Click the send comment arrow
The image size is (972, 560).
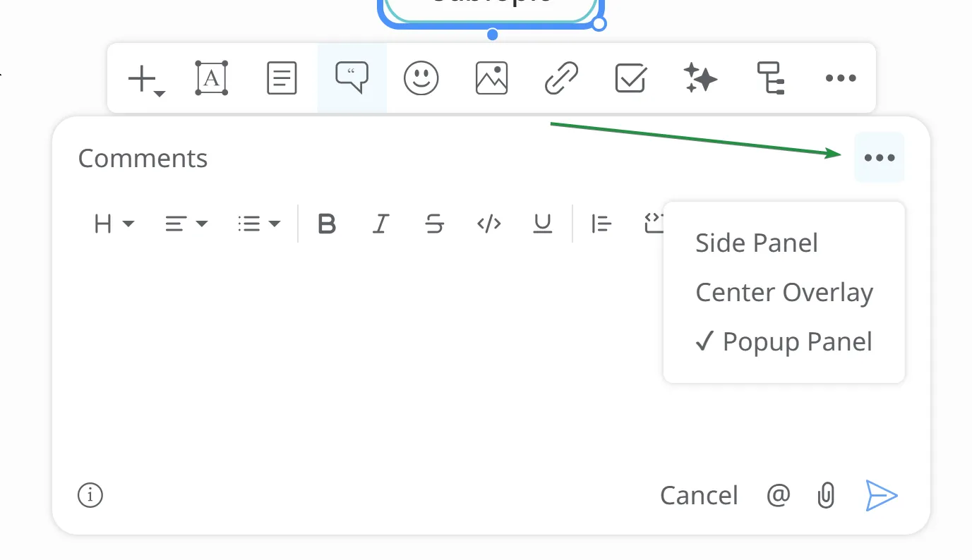point(881,496)
